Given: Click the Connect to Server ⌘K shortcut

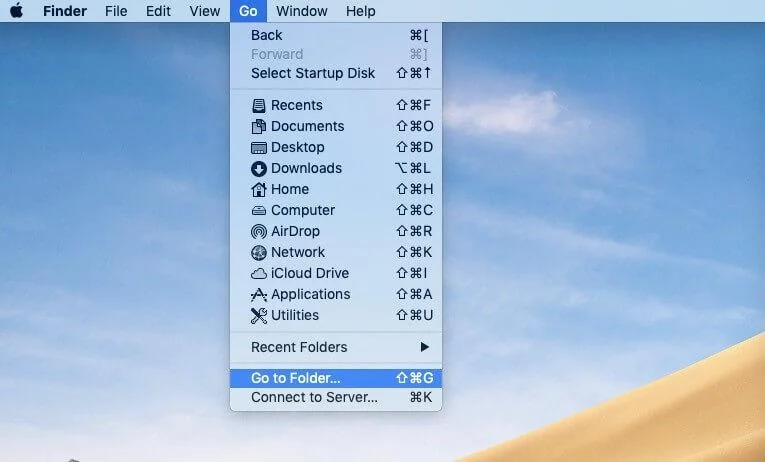Looking at the screenshot, I should tap(421, 397).
